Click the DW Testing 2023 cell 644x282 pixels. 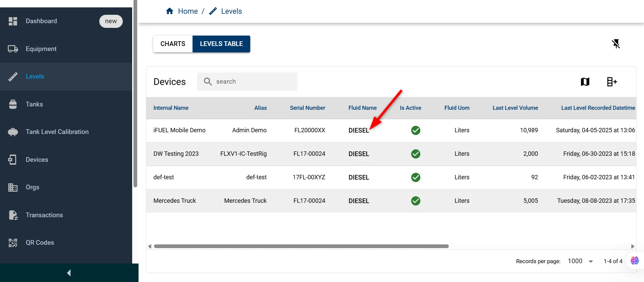pyautogui.click(x=176, y=154)
